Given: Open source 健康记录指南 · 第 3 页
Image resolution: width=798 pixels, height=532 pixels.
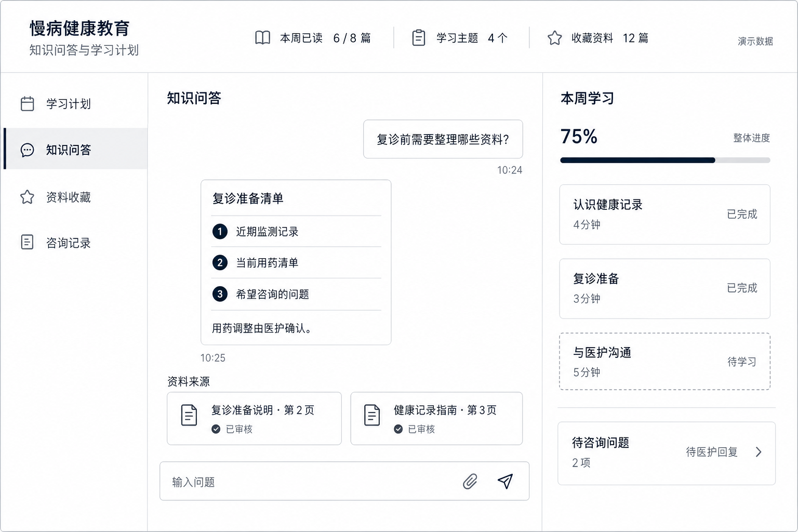Looking at the screenshot, I should click(436, 418).
